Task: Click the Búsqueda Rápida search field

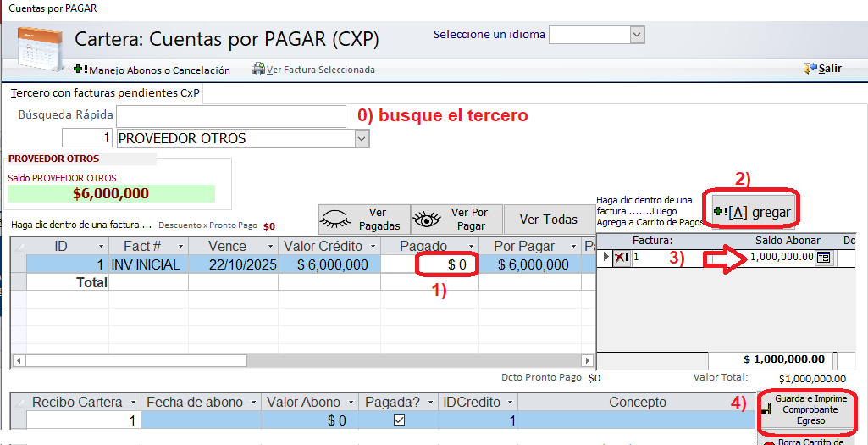Action: (x=230, y=115)
